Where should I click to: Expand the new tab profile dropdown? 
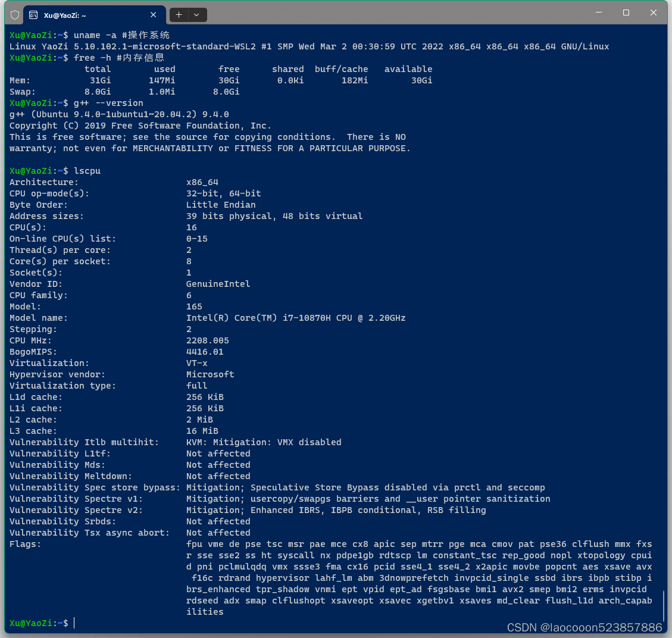click(x=196, y=15)
